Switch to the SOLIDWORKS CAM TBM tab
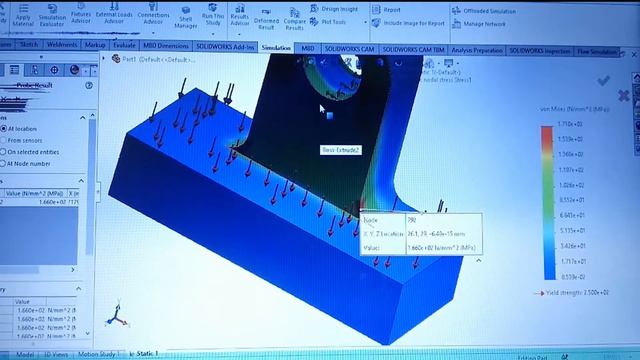The width and height of the screenshot is (640, 360). coord(413,50)
